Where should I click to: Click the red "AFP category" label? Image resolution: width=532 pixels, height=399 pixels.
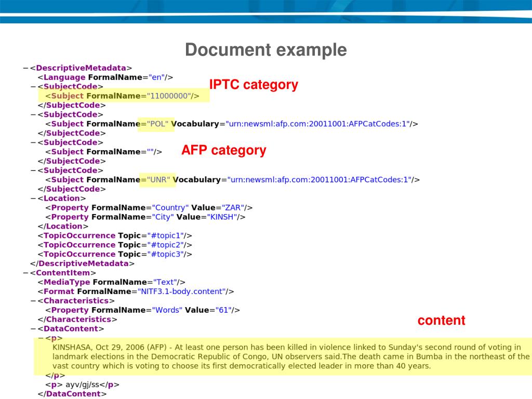[x=224, y=150]
